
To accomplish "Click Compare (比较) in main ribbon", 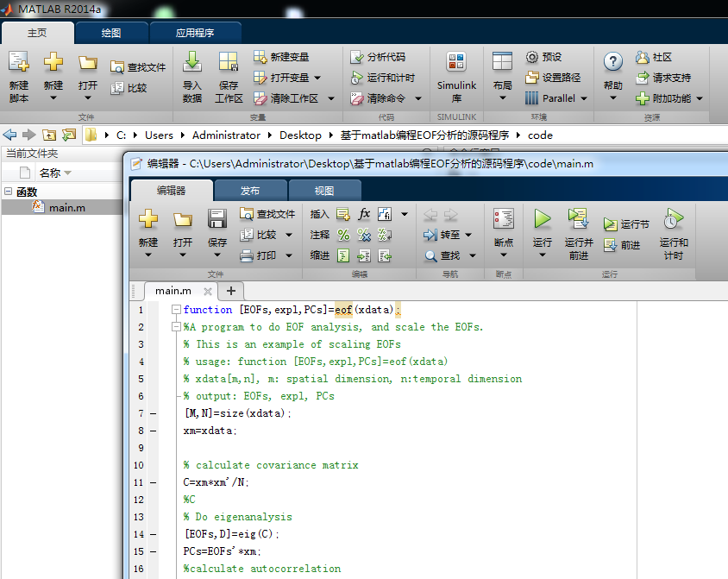I will pos(129,88).
